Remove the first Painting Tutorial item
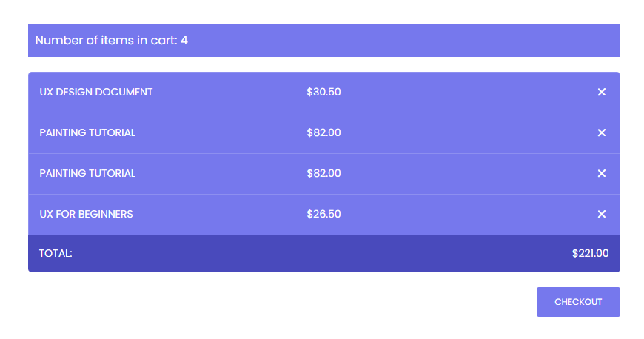Screen dimensions: 644x339 coord(601,132)
